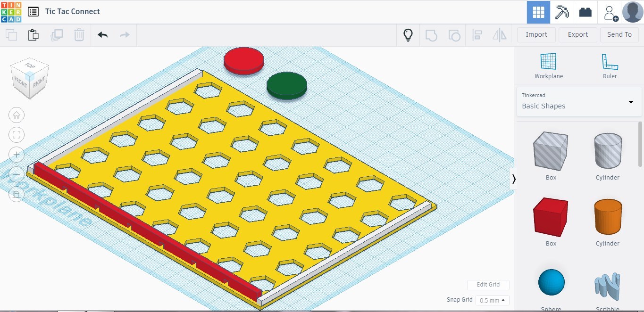This screenshot has width=644, height=312.
Task: Select the green disc object
Action: point(287,86)
